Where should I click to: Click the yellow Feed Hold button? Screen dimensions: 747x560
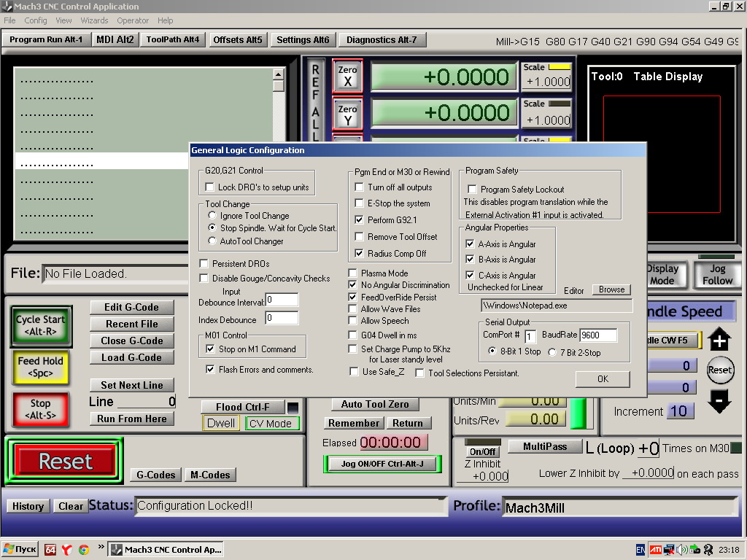[41, 367]
